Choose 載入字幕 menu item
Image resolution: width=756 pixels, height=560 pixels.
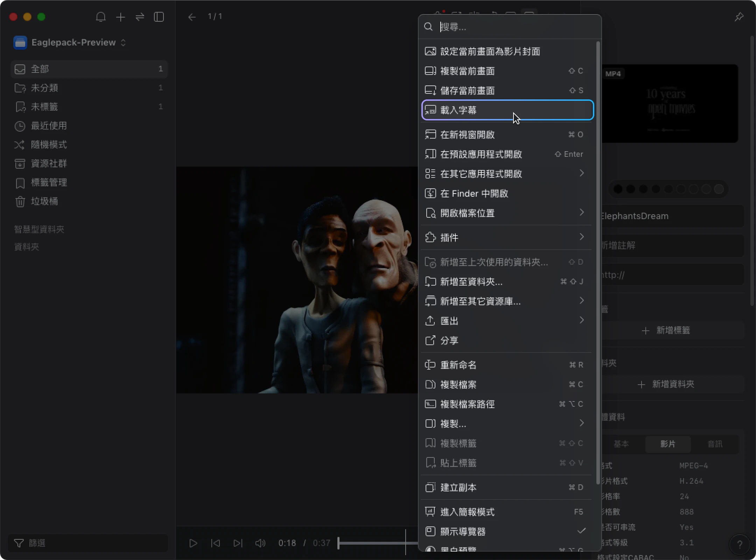(x=507, y=110)
